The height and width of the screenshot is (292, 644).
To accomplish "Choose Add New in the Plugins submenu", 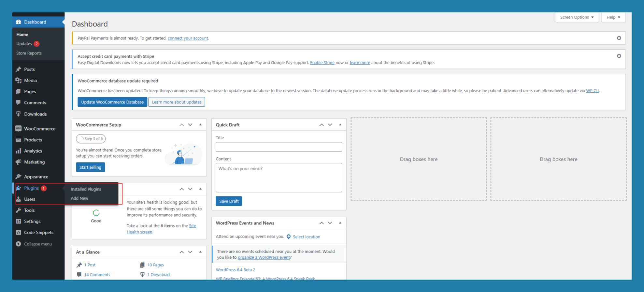I will [79, 198].
